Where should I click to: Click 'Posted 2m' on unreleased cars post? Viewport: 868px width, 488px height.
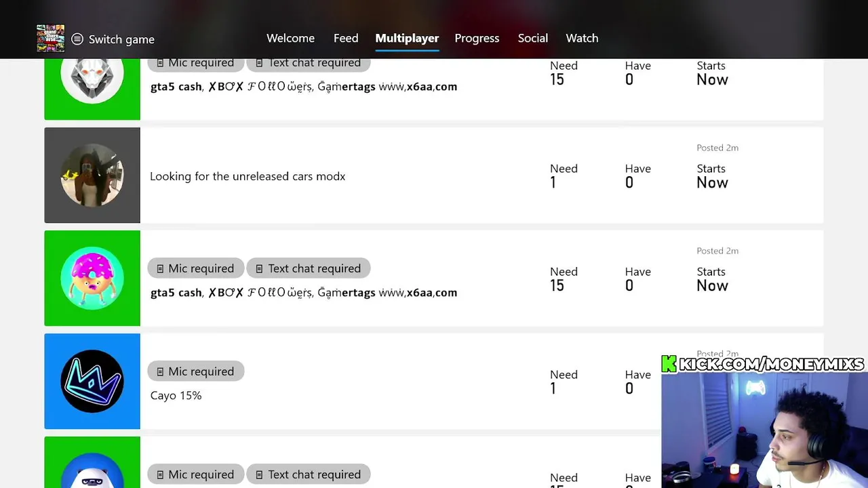point(717,148)
